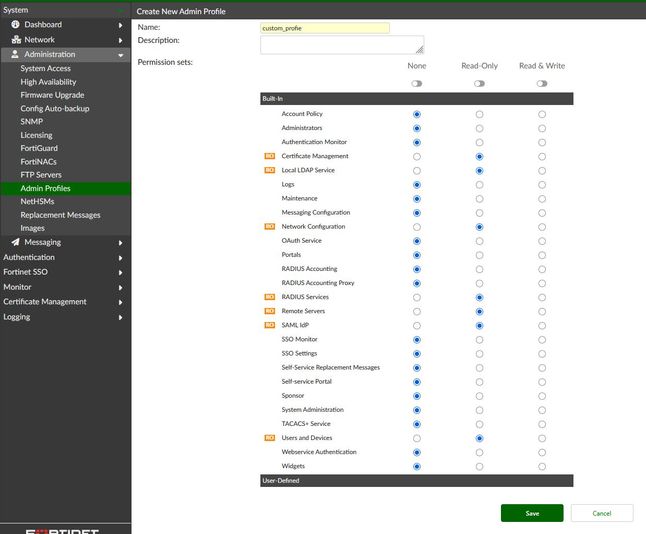The height and width of the screenshot is (534, 646).
Task: Open Licensing page
Action: pyautogui.click(x=36, y=135)
